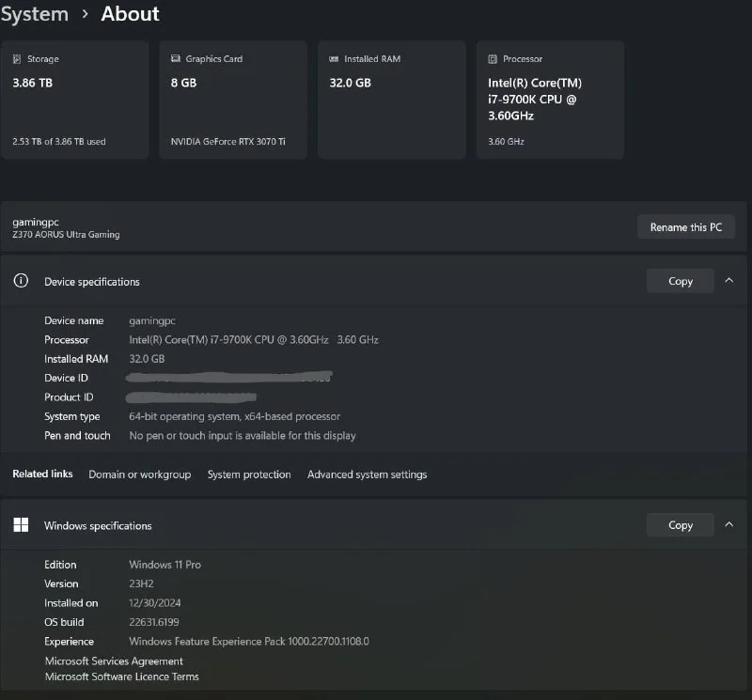Open the NVIDIA GeForce RTX 3070 Ti card
This screenshot has width=752, height=700.
[233, 100]
